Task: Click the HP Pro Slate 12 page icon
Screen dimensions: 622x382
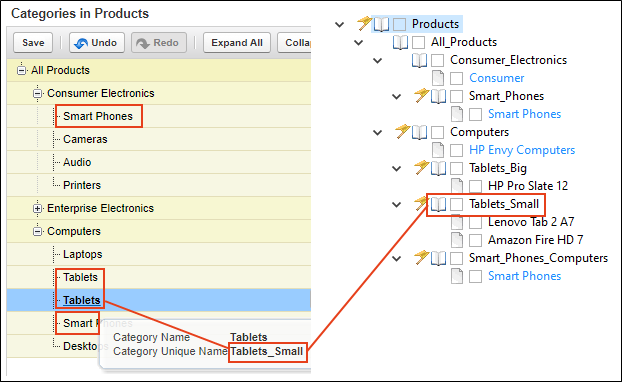Action: tap(457, 186)
